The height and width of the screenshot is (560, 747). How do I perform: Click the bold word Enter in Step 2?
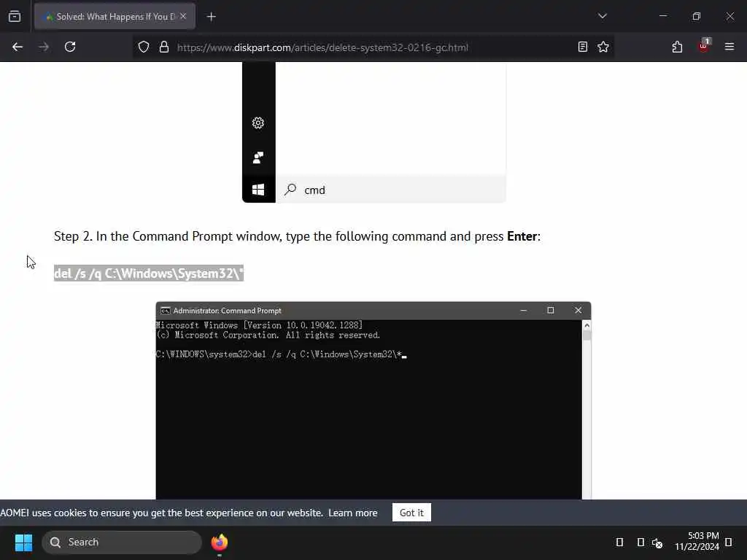click(x=522, y=236)
